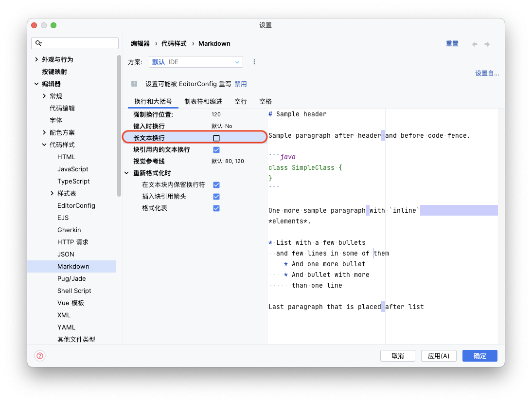The image size is (532, 403).
Task: Select YAML in the code style list
Action: [66, 327]
